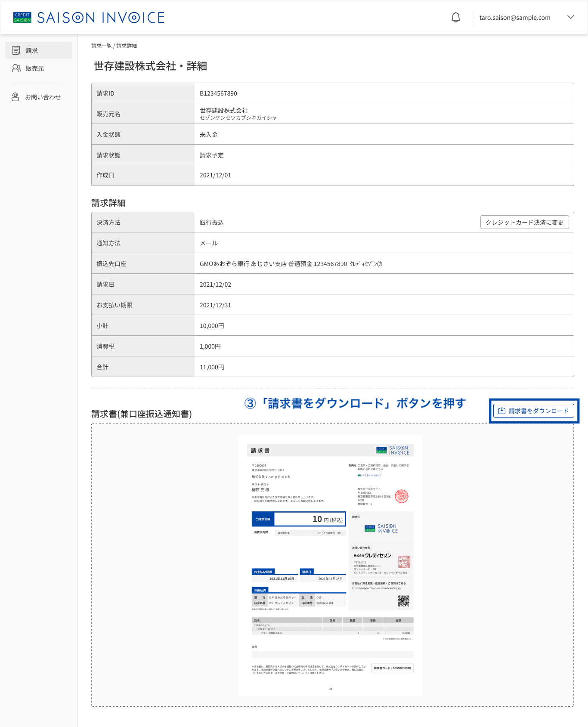
Task: Click the 請求書(兼口座振込通知書) heading
Action: tap(142, 414)
